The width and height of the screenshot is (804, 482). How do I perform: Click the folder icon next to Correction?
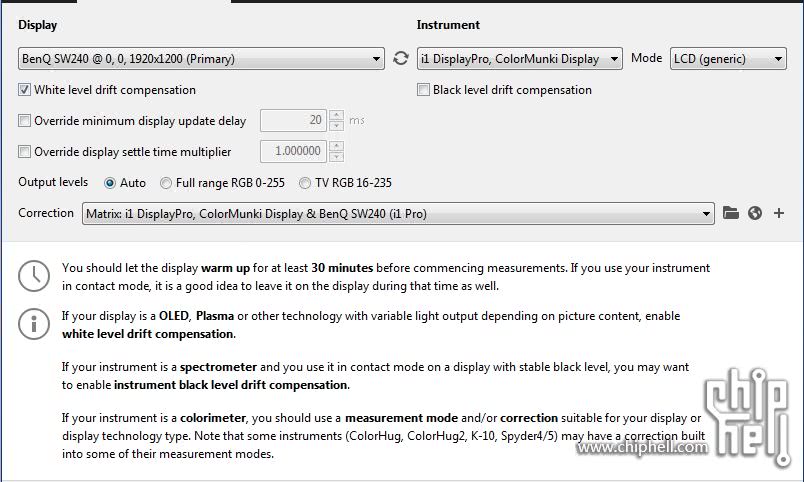(731, 213)
